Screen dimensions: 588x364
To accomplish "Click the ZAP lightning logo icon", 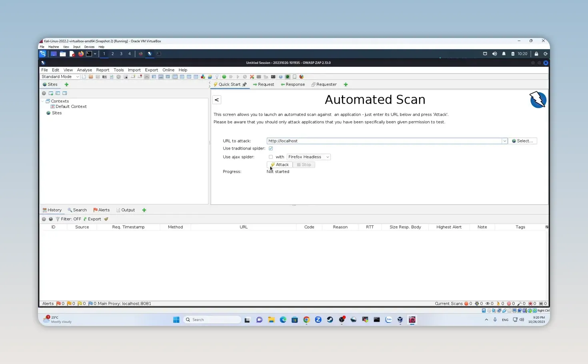I will 538,100.
